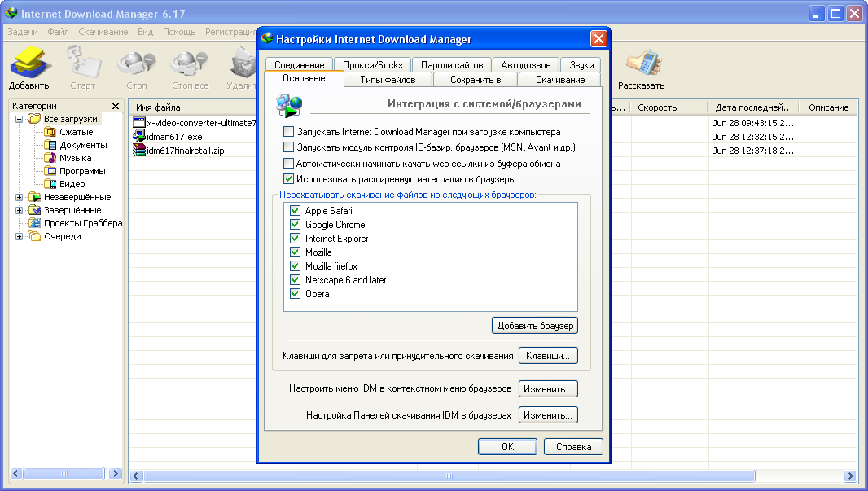Enable IE-based browsers control module checkbox
868x491 pixels.
[288, 147]
